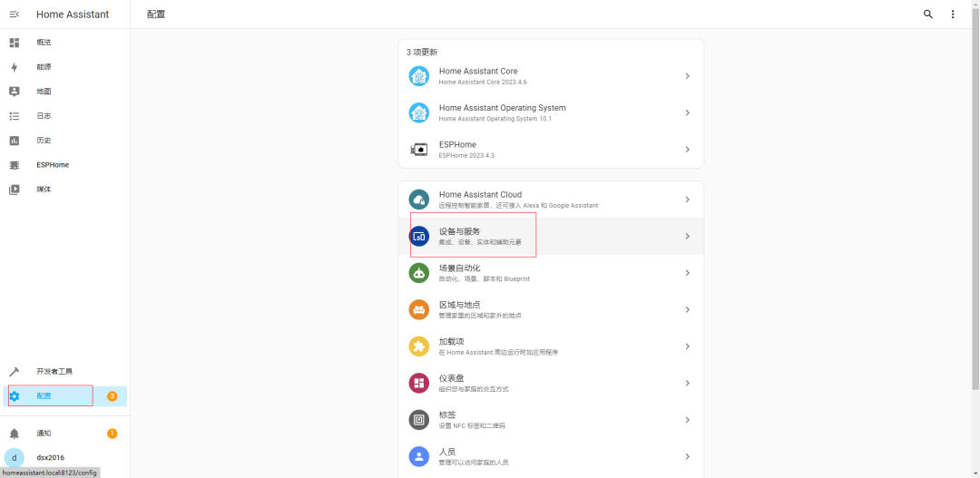The height and width of the screenshot is (478, 980).
Task: Click the Home Assistant Core title text
Action: [478, 72]
